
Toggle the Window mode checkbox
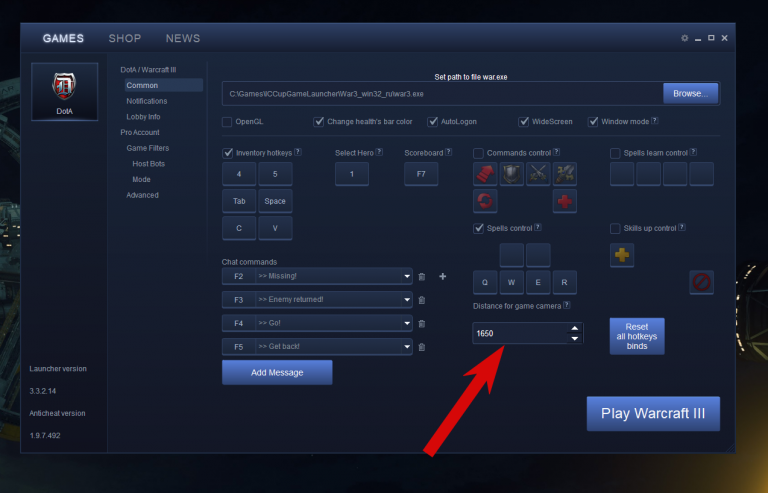point(593,121)
